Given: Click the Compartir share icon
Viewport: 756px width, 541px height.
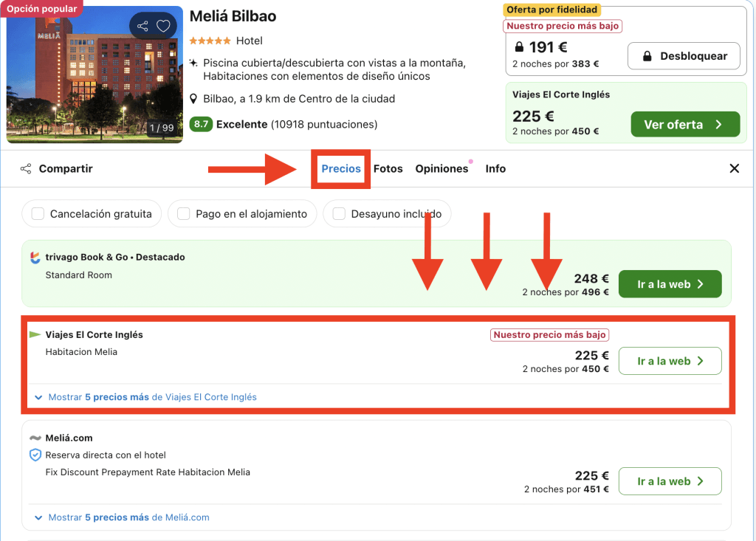Looking at the screenshot, I should pyautogui.click(x=26, y=169).
